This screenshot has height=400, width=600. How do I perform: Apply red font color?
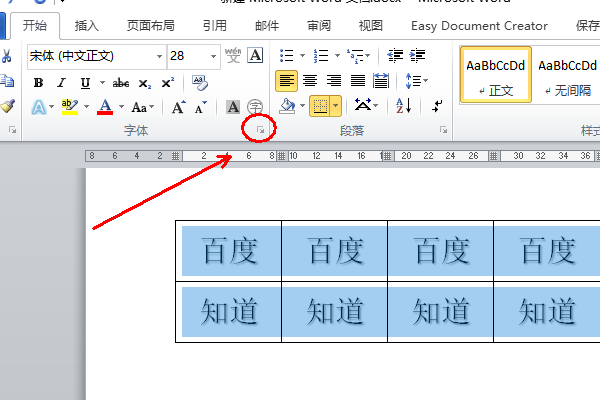point(105,107)
